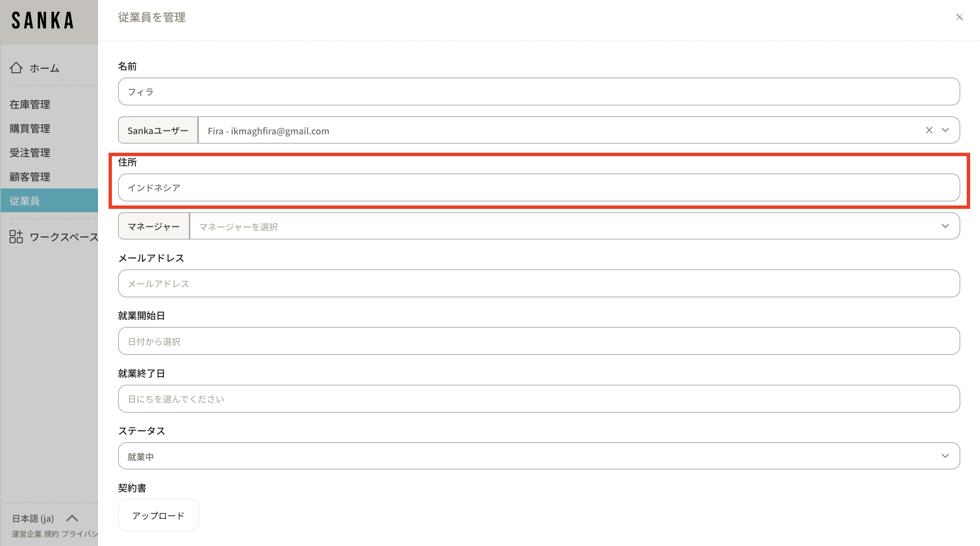Clear the selected Sanka user

point(929,130)
